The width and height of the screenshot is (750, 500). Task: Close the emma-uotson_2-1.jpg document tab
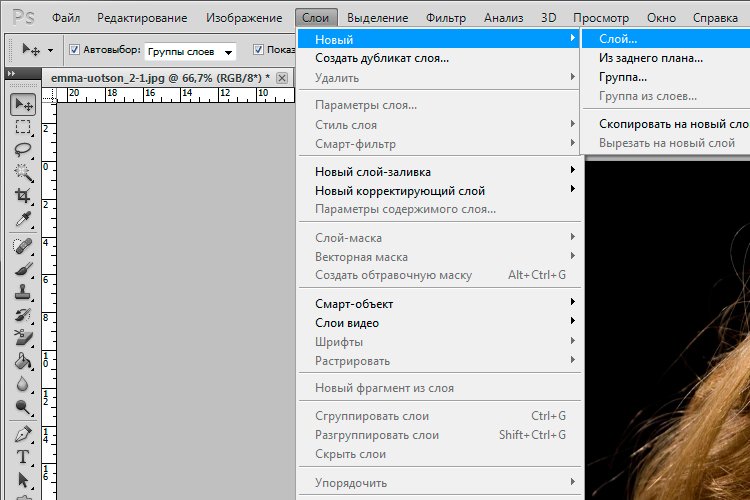(282, 78)
